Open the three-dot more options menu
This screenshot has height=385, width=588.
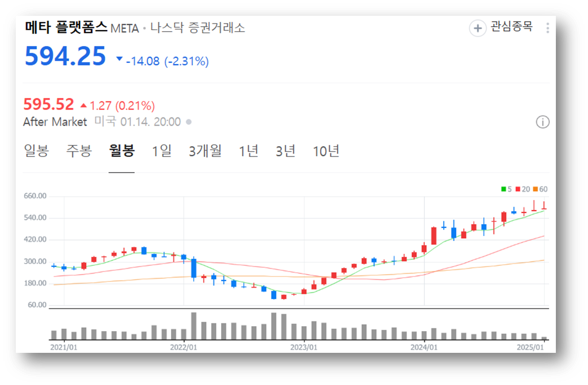coord(547,28)
